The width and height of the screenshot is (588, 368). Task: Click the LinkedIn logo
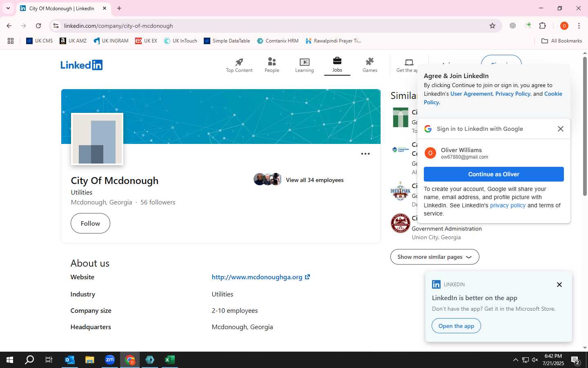82,65
